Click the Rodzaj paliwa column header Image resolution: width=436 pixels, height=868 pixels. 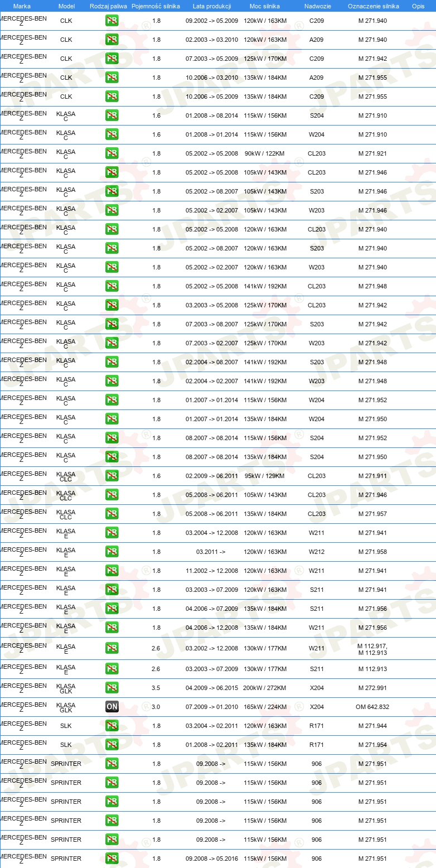[108, 6]
